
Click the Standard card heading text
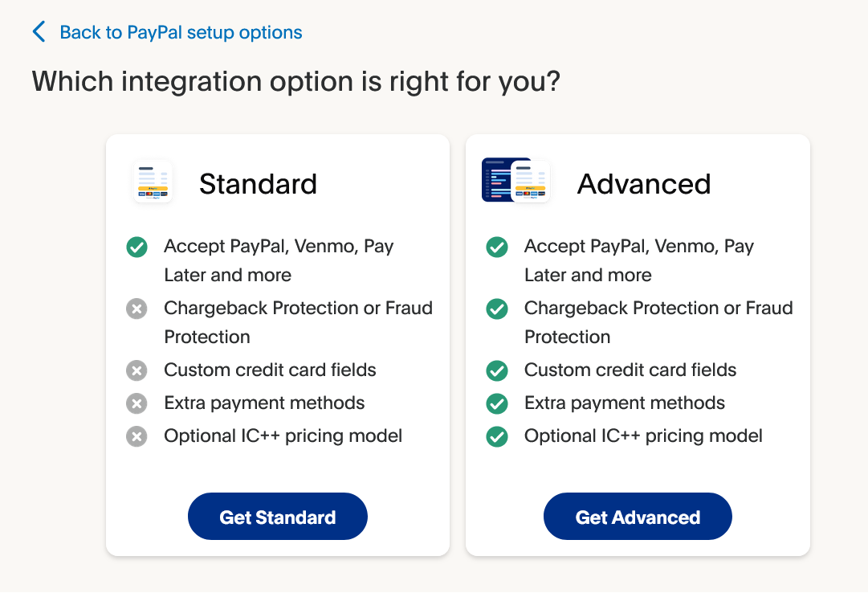pyautogui.click(x=258, y=184)
